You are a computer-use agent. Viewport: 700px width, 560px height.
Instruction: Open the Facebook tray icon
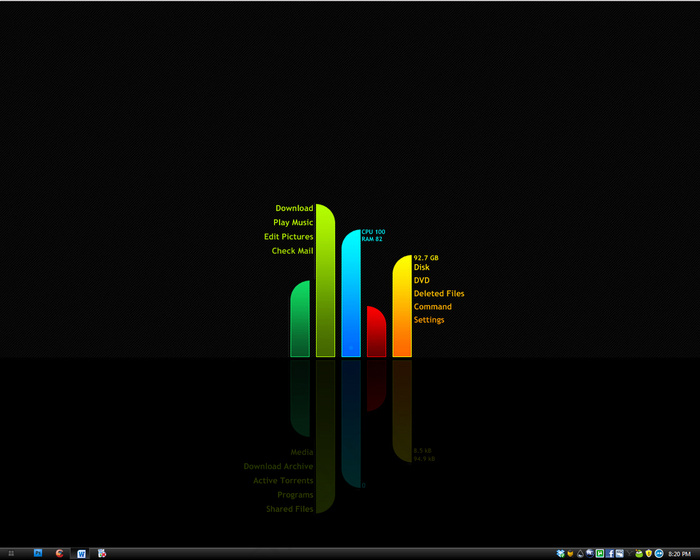coord(609,554)
